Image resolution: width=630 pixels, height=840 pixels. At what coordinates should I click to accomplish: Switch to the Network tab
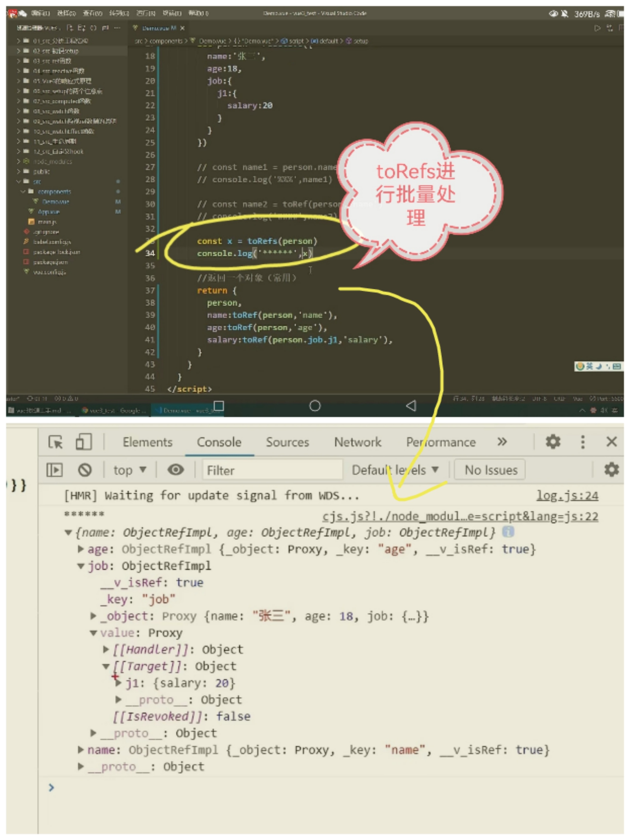357,442
